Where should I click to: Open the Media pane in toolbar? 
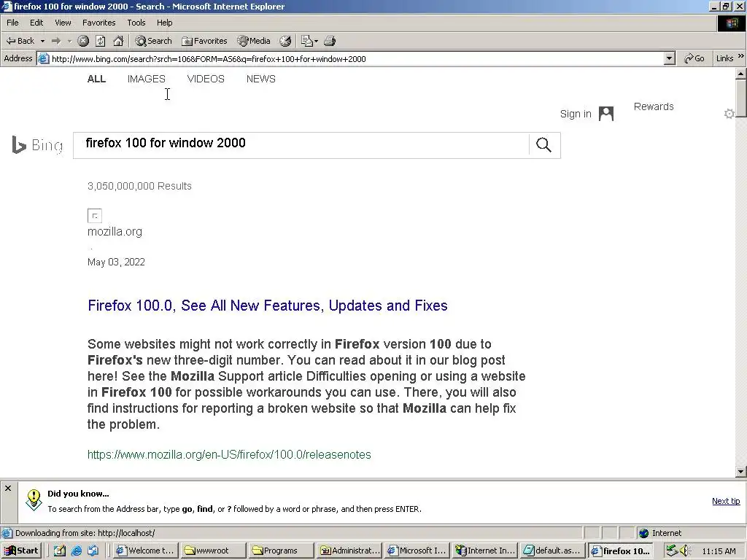tap(254, 41)
